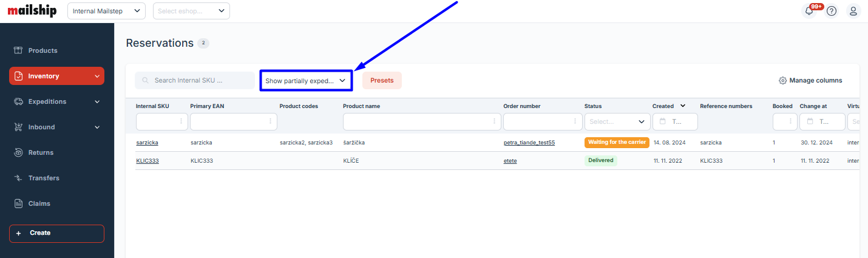Click the Internal SKU filter options icon
This screenshot has height=258, width=868.
[181, 121]
